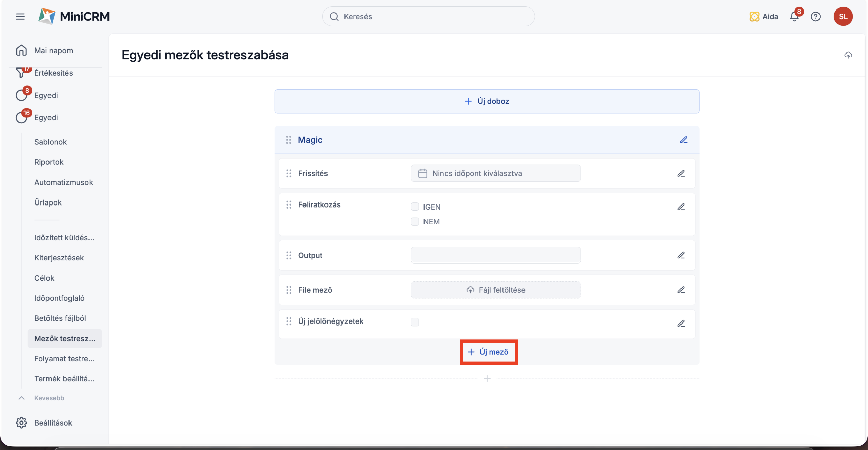
Task: Open Termék beállítások in the sidebar
Action: [x=64, y=378]
